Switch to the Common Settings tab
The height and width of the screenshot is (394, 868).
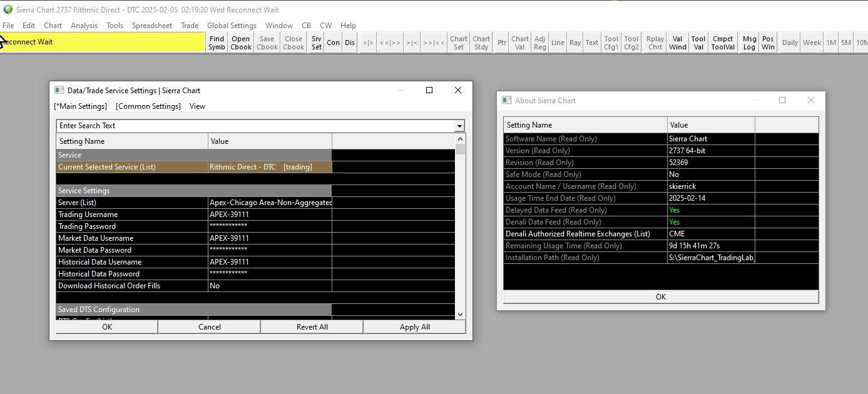(x=148, y=106)
